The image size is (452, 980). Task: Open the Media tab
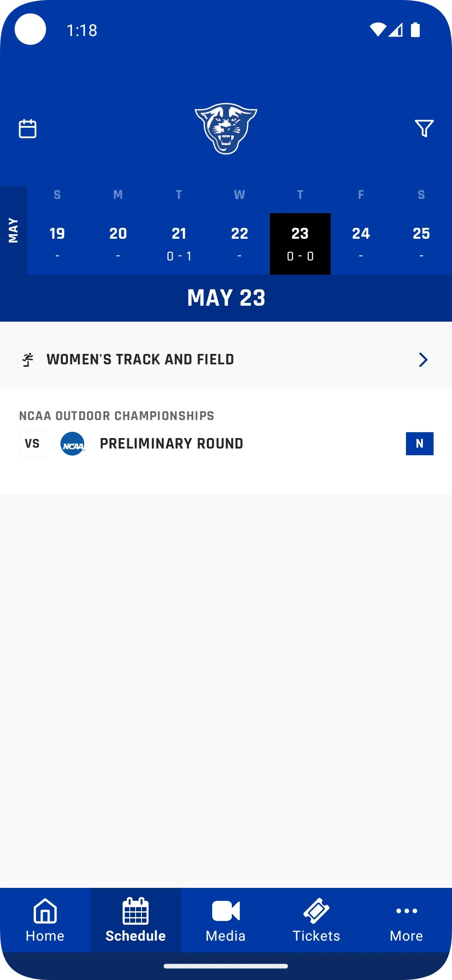click(x=226, y=921)
